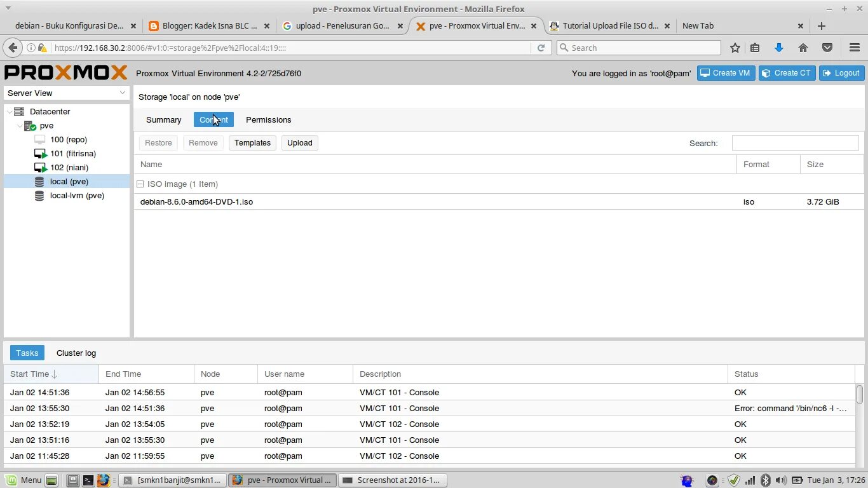The height and width of the screenshot is (488, 868).
Task: Focus the storage content Search field
Action: [795, 143]
